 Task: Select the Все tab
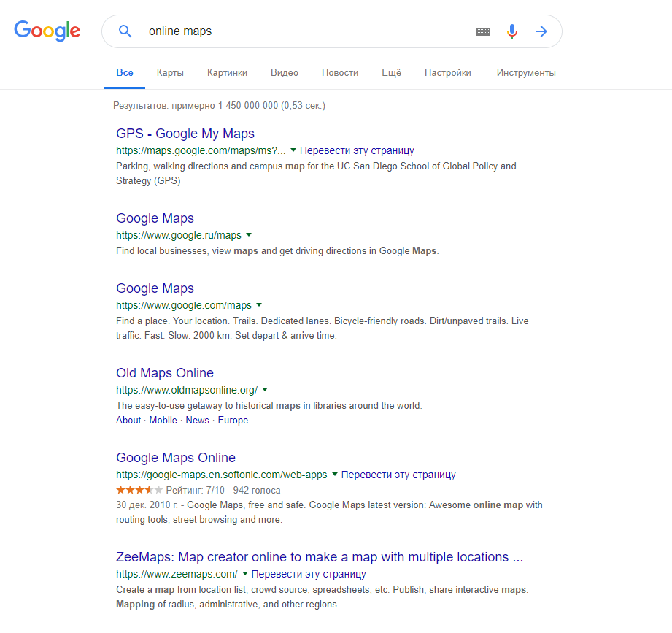tap(125, 73)
